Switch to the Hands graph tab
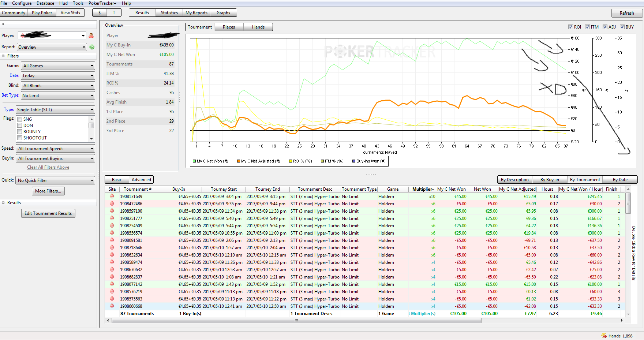The image size is (644, 340). click(258, 27)
